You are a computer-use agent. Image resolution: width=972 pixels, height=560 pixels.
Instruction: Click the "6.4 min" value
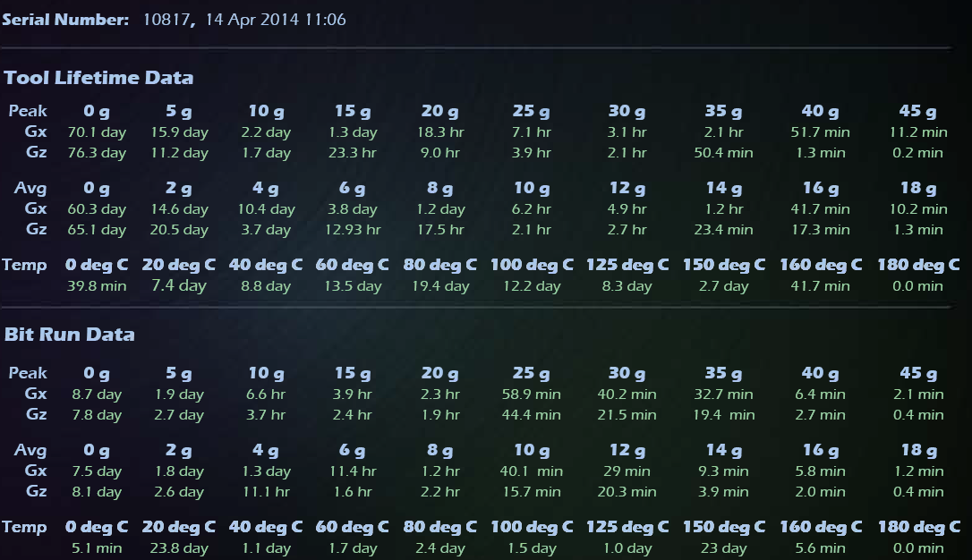tap(820, 395)
